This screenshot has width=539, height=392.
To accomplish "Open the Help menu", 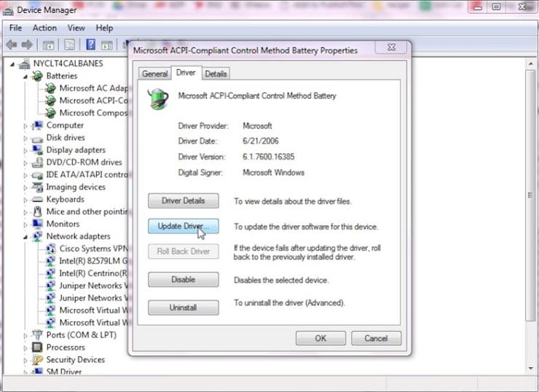I will (x=104, y=28).
